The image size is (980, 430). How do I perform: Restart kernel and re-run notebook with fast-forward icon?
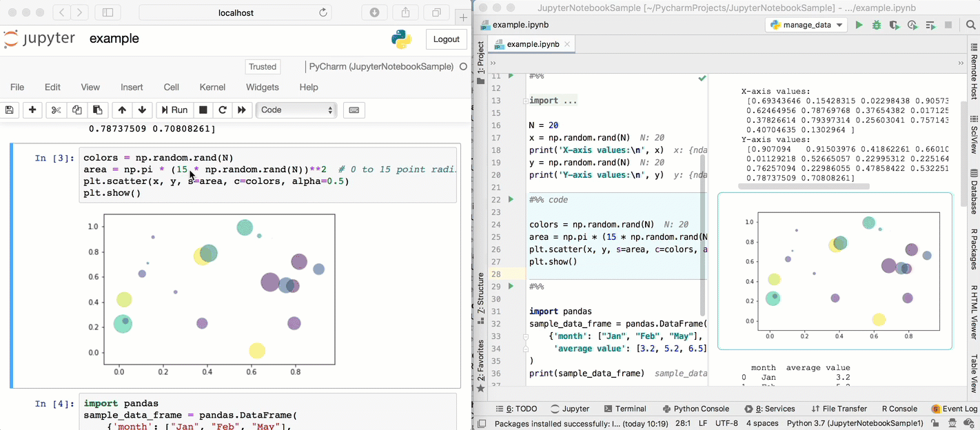(241, 110)
